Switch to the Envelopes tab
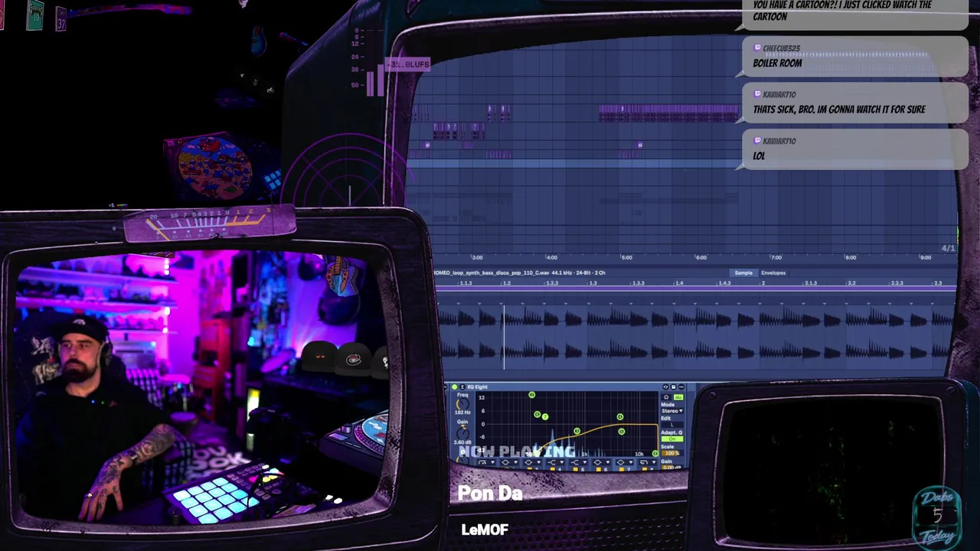 click(x=773, y=272)
